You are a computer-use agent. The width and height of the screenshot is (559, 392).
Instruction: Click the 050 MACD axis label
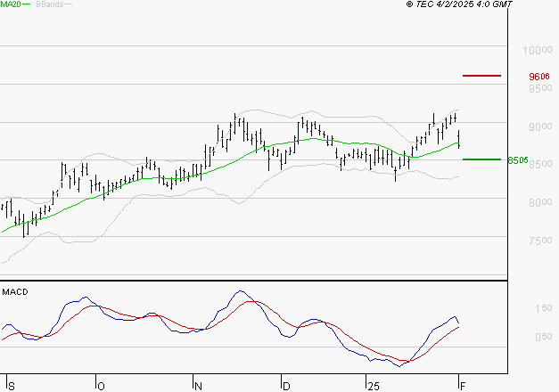point(544,337)
